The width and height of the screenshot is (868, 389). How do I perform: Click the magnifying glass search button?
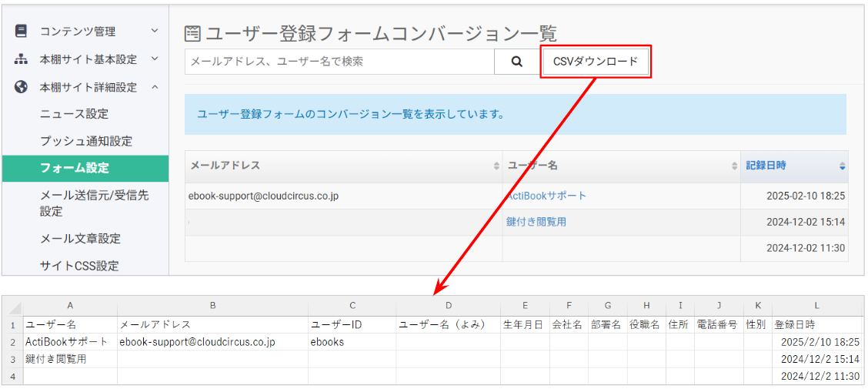click(x=516, y=62)
